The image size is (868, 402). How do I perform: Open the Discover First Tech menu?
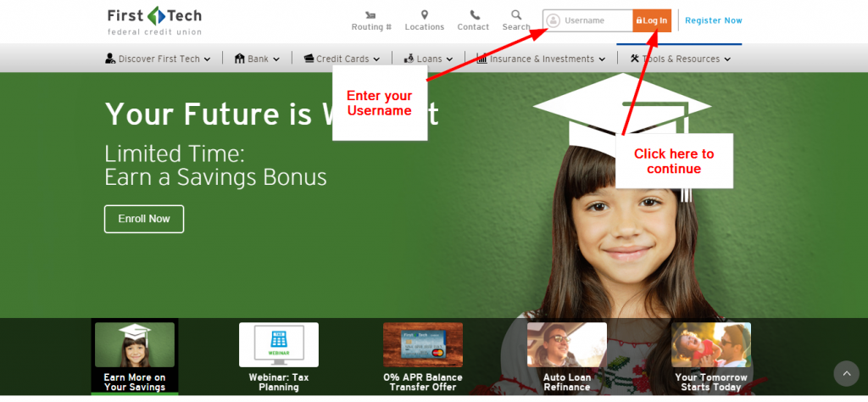pyautogui.click(x=158, y=59)
